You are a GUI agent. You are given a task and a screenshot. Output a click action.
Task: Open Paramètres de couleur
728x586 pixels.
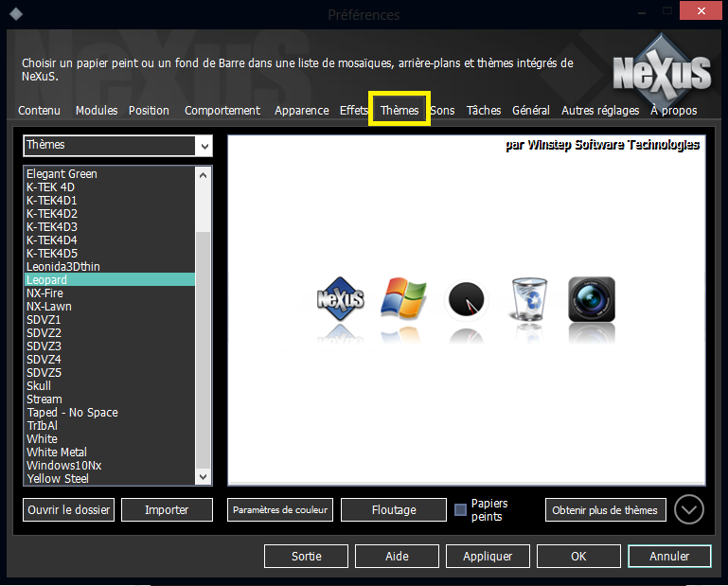[x=280, y=510]
